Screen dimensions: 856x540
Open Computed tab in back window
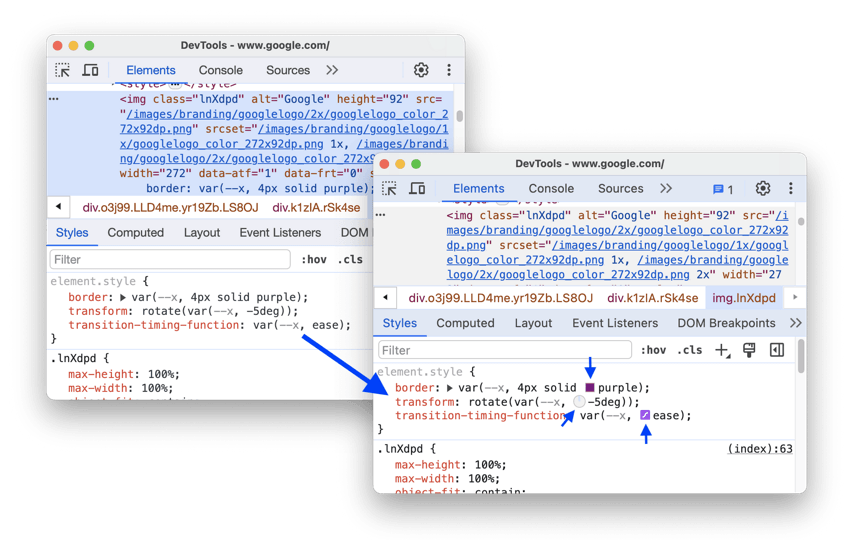[135, 233]
